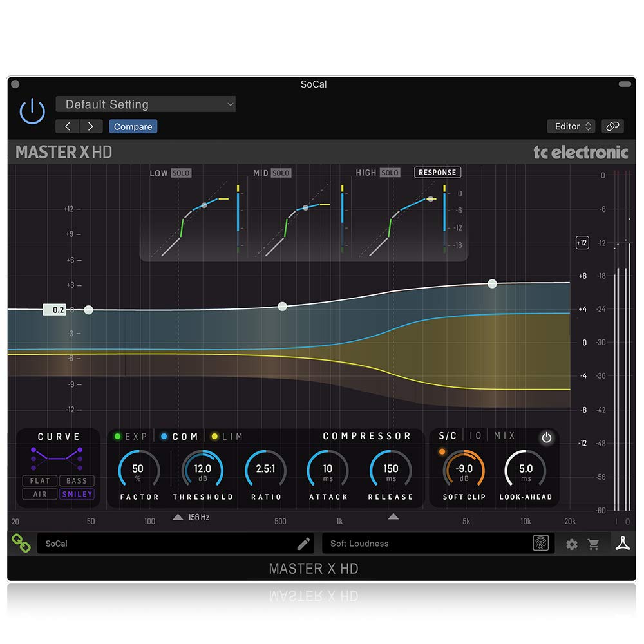Click the tc electronic brand text
Viewport: 644px width, 644px height.
coord(581,153)
